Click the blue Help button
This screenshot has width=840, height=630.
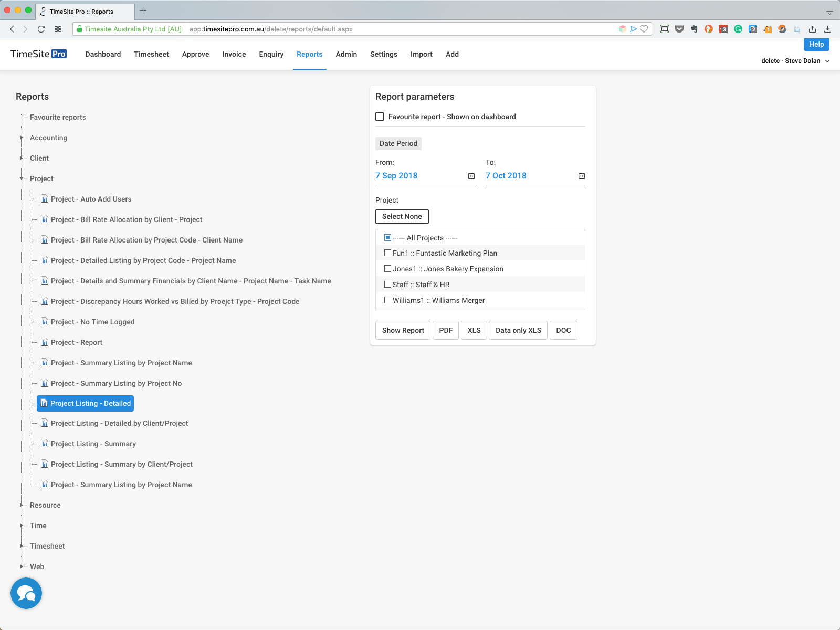(816, 44)
